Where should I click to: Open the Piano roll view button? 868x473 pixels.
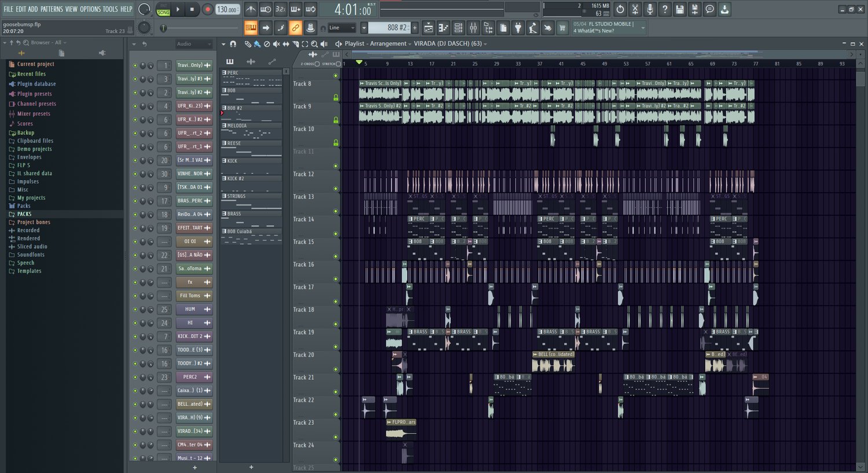(x=443, y=28)
